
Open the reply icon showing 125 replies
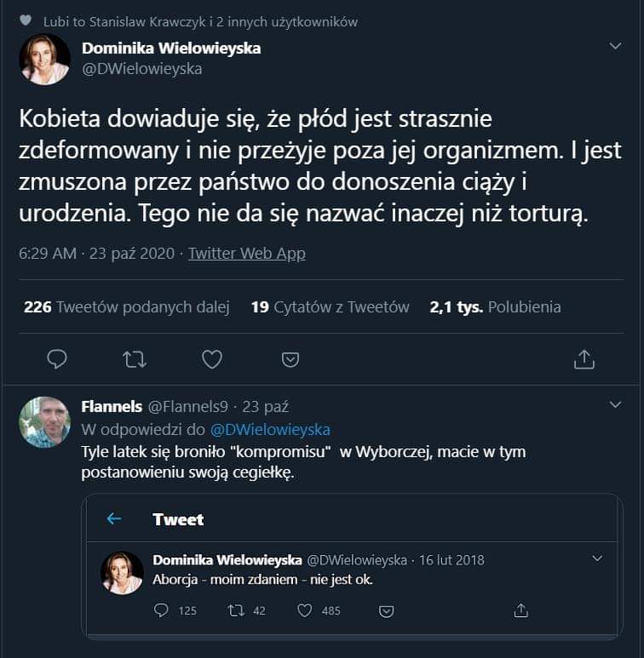pos(161,610)
